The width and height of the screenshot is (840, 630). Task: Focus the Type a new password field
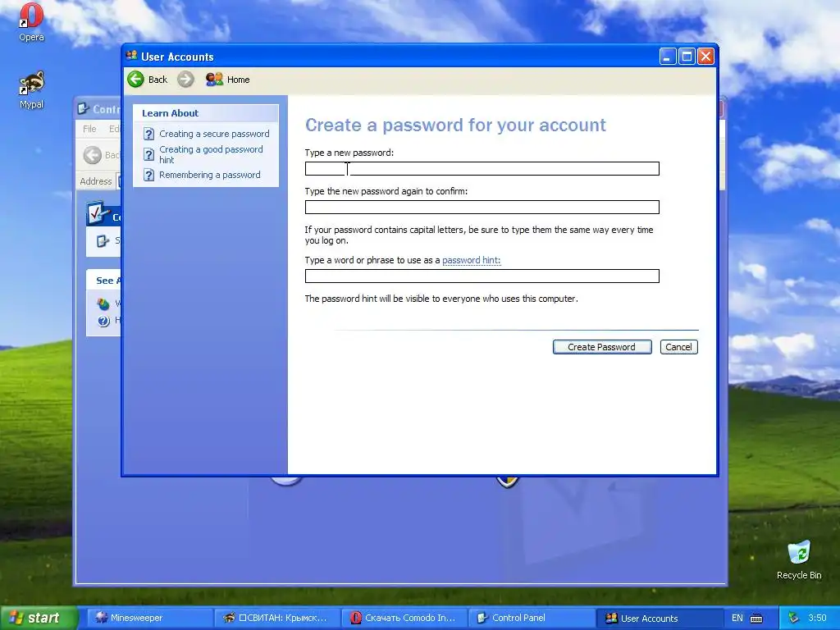(482, 169)
